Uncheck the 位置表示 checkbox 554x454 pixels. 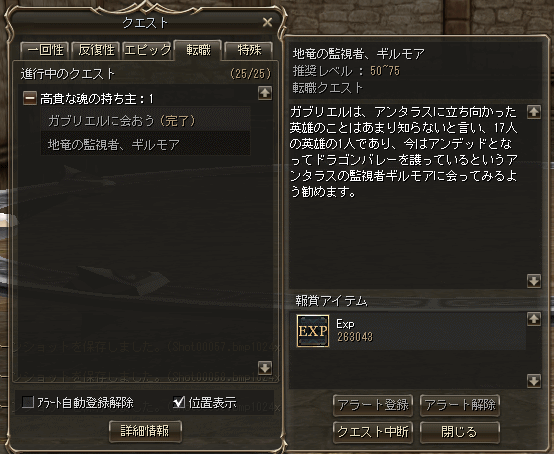point(179,402)
